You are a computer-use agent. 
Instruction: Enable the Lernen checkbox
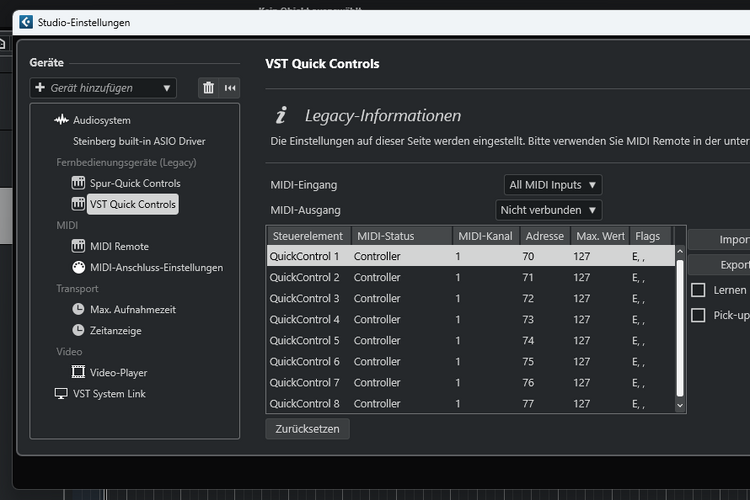click(x=699, y=290)
